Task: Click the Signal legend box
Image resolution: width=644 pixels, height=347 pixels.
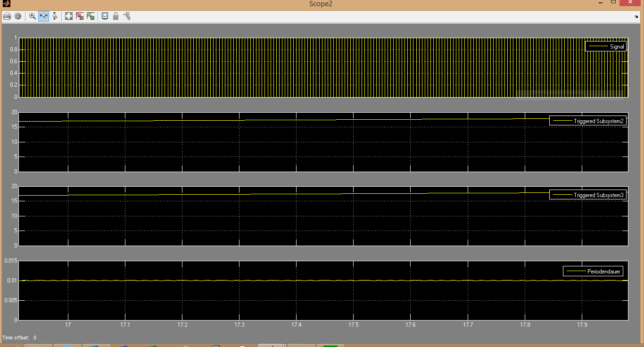Action: click(606, 47)
